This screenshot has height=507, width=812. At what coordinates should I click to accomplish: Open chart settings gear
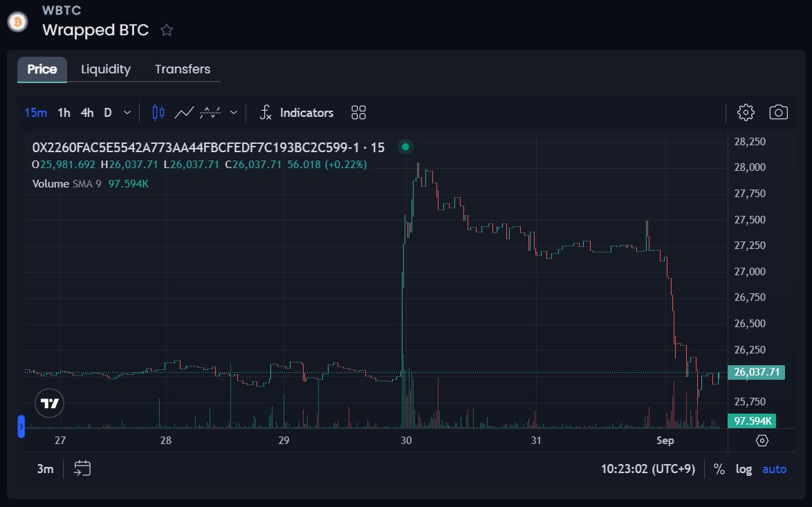(746, 112)
